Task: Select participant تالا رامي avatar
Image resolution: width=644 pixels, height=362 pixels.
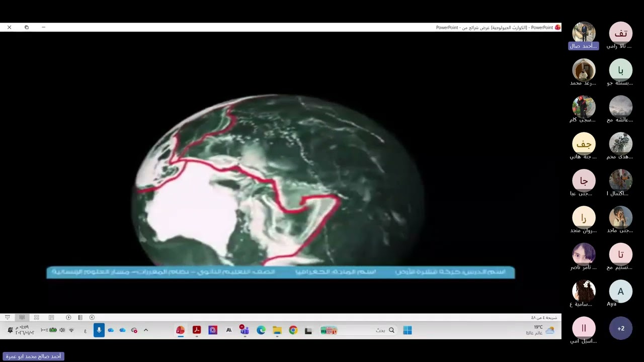Action: [621, 33]
